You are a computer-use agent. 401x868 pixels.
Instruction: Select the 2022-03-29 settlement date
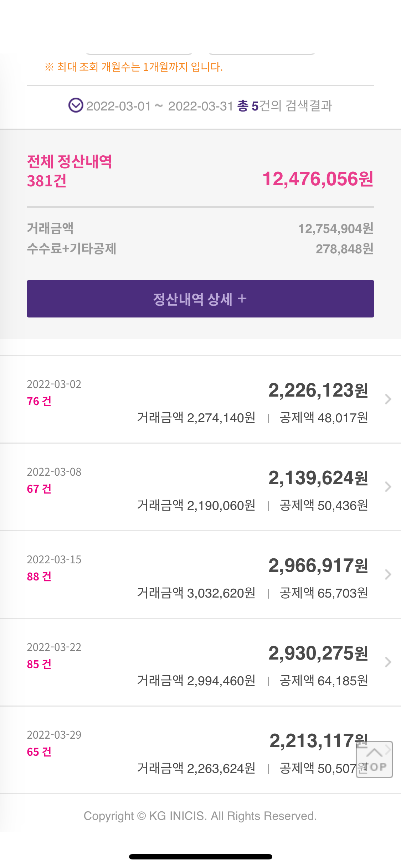[54, 735]
